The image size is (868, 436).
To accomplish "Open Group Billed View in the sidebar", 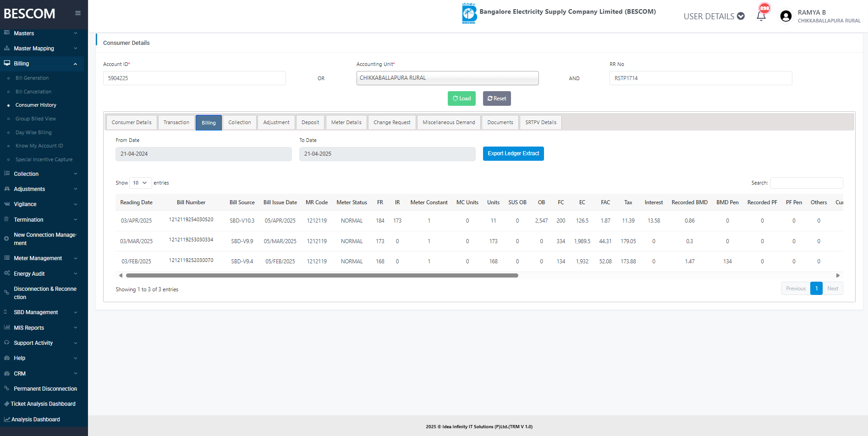I will (36, 119).
